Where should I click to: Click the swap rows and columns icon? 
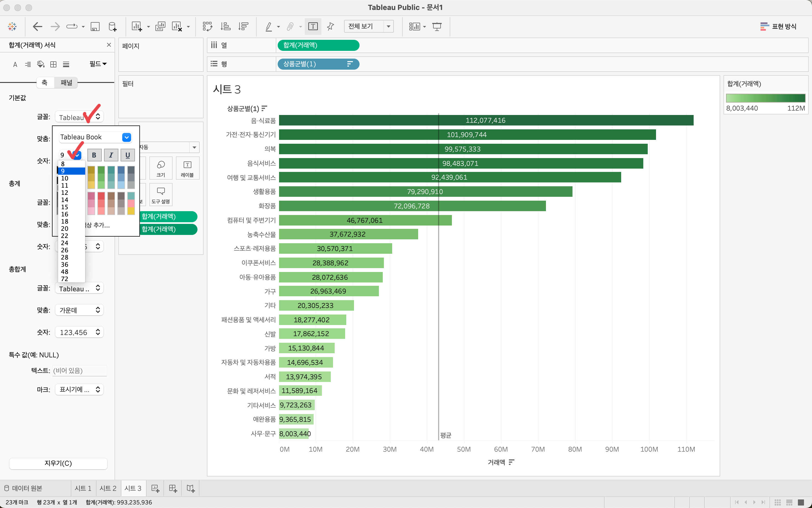pos(207,27)
